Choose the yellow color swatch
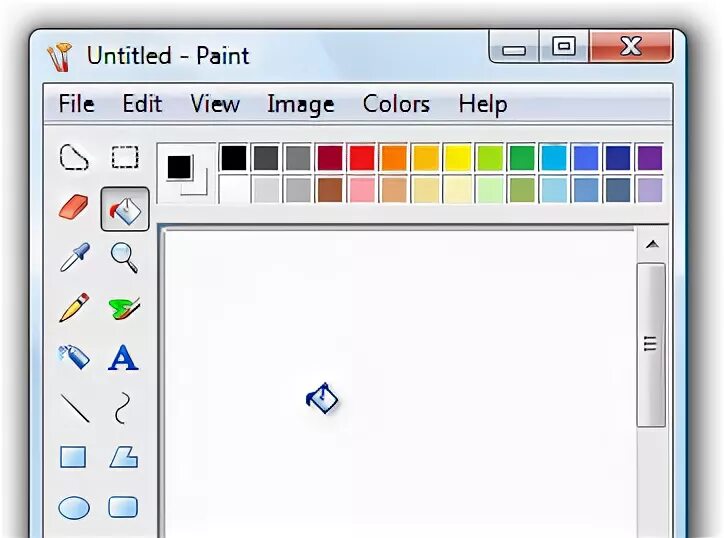724x538 pixels. point(458,158)
